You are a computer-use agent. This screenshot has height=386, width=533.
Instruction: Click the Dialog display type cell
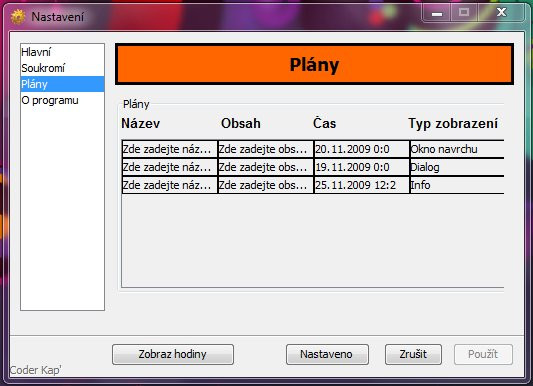[x=457, y=167]
